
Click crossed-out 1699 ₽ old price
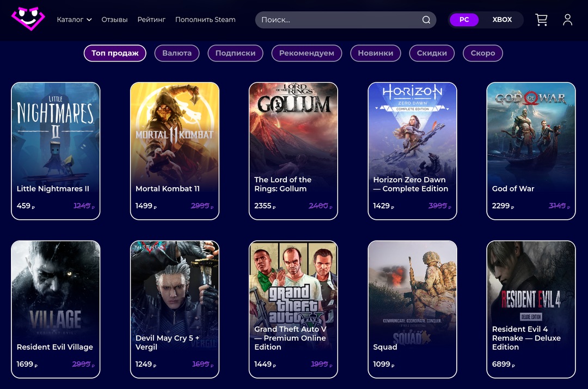[203, 365]
